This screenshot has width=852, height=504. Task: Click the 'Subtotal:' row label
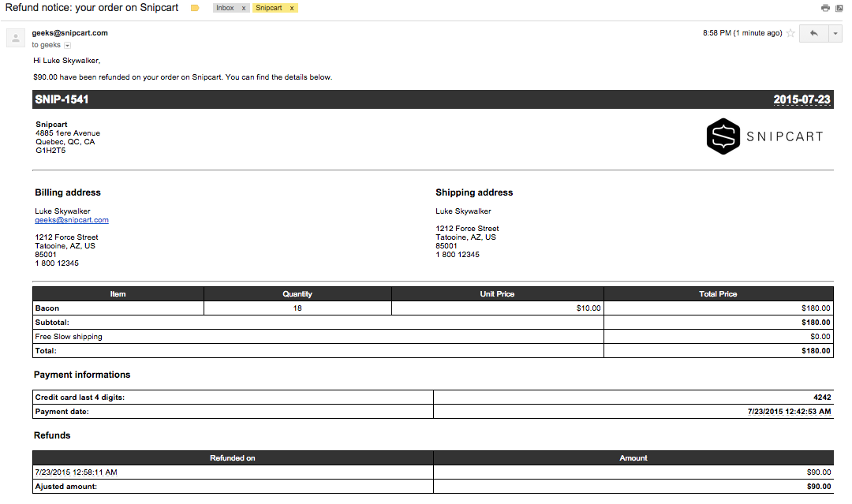(x=52, y=322)
